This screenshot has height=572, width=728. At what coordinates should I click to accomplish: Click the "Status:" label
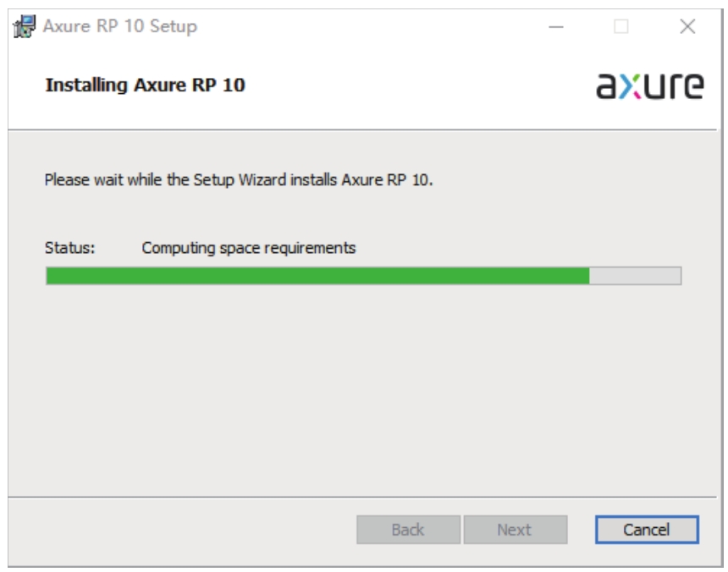69,248
